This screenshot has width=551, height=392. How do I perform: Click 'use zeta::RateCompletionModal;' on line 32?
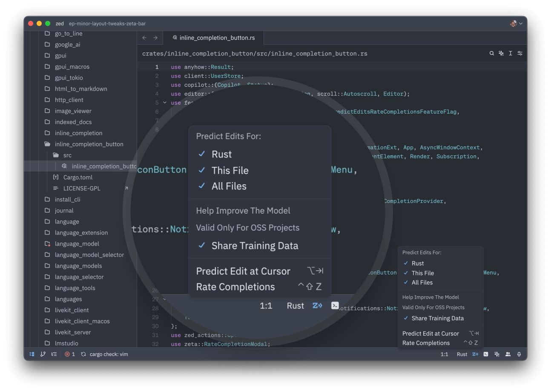click(x=220, y=344)
